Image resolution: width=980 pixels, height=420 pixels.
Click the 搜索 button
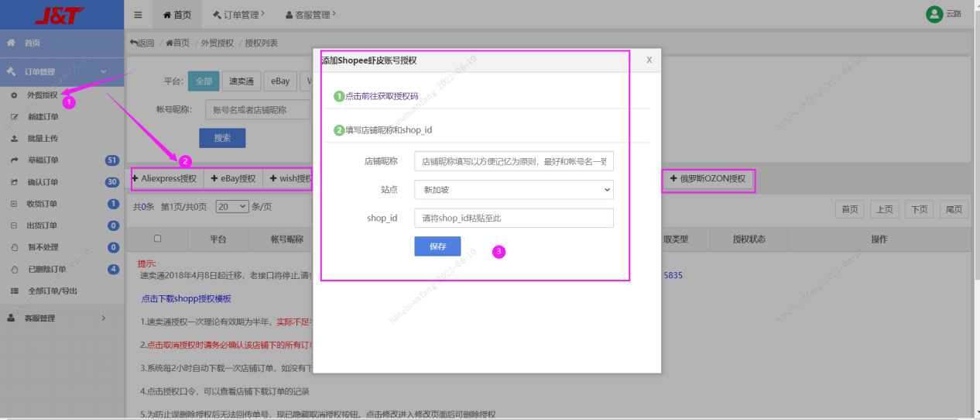pos(222,138)
